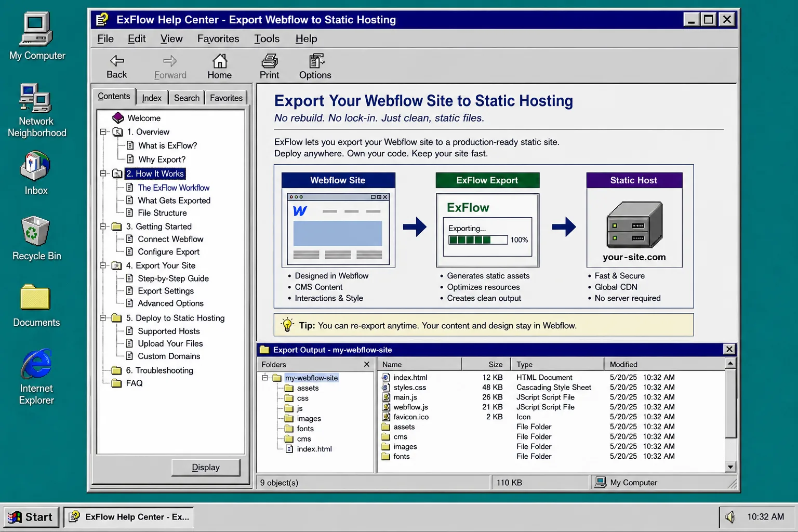Click the volume speaker icon in the tray
This screenshot has height=532, width=798.
click(730, 516)
